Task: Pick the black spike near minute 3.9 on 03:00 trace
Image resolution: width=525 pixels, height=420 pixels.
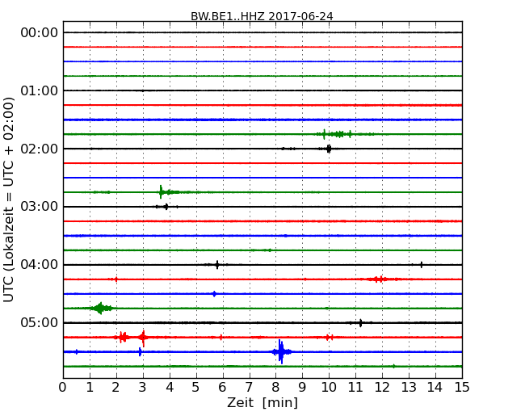Action: point(166,207)
